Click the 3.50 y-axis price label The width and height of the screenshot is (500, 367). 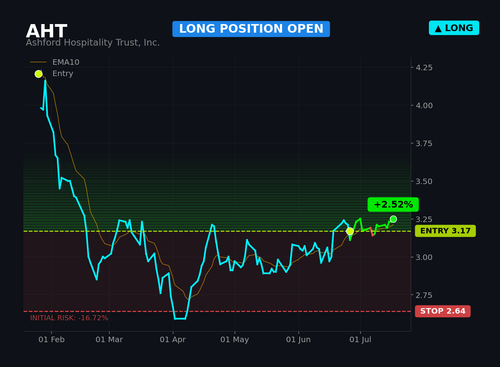click(424, 181)
